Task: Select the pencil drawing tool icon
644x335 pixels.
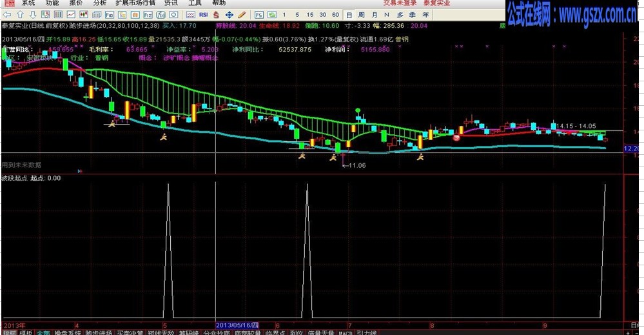Action: tap(242, 15)
